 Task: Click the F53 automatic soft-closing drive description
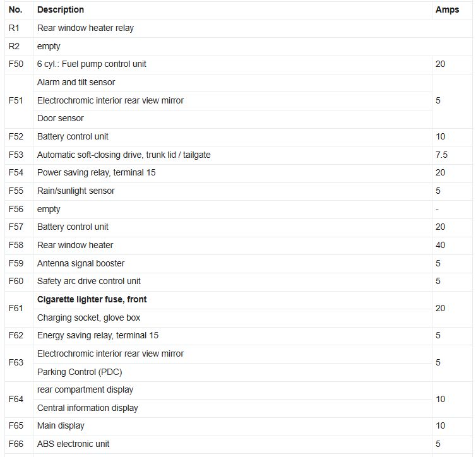pyautogui.click(x=124, y=155)
